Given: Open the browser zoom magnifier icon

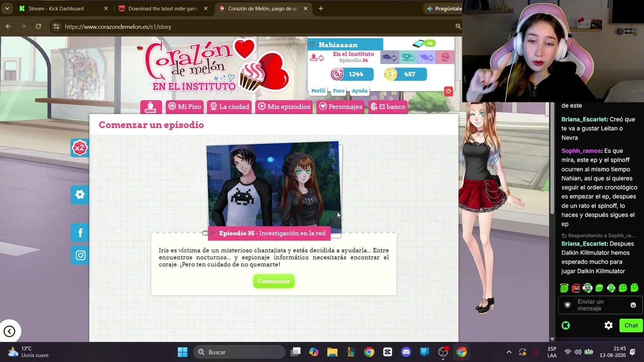Looking at the screenshot, I should coord(458,26).
